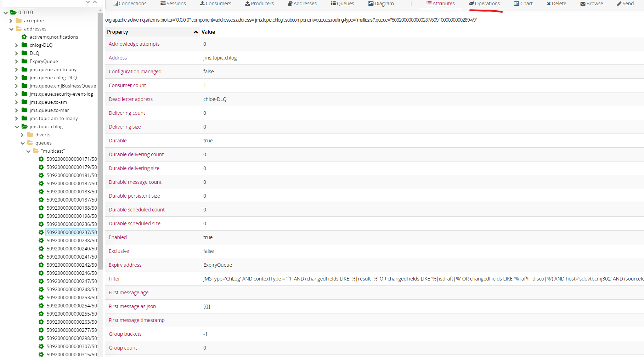The image size is (644, 357).
Task: Open the Browse tab
Action: 592,4
